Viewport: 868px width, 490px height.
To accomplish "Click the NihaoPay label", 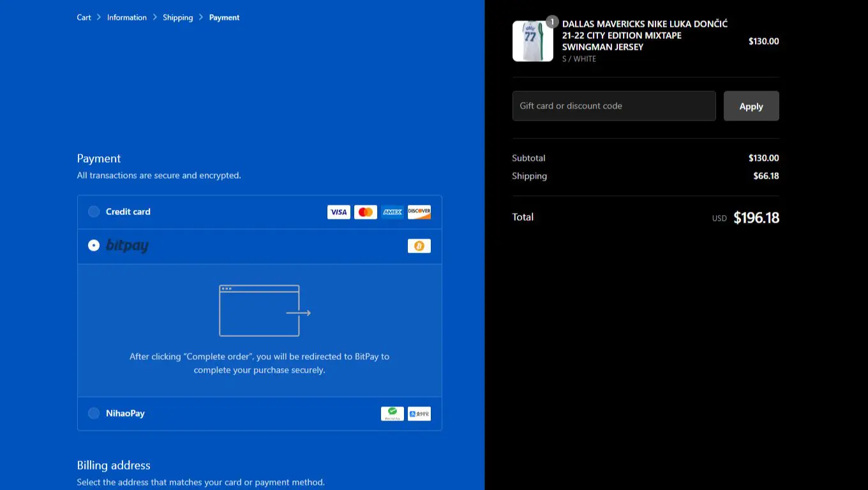I will pyautogui.click(x=125, y=413).
